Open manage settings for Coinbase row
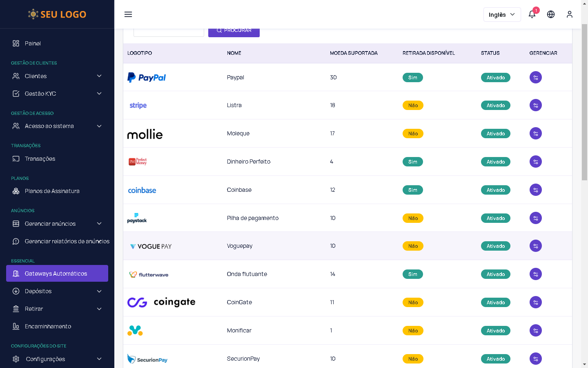 point(535,190)
